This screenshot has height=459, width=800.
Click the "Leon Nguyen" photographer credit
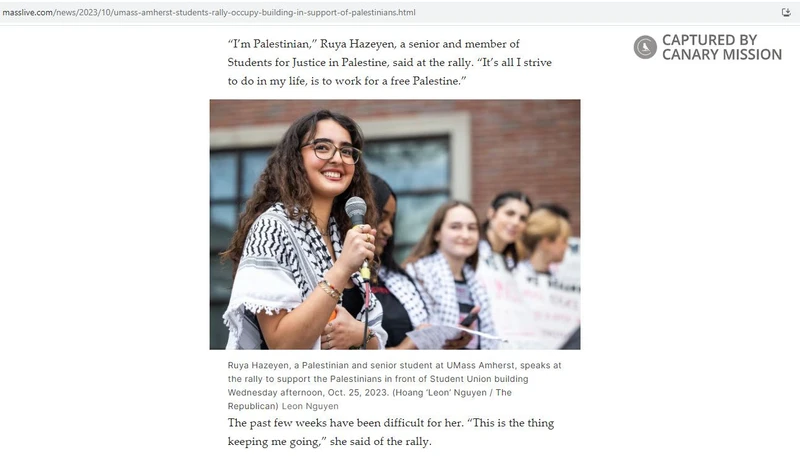(310, 406)
